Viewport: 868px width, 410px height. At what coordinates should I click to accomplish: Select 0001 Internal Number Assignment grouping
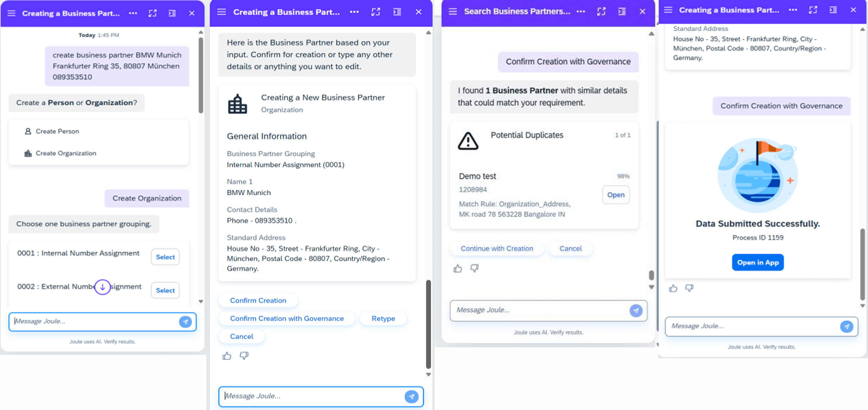pyautogui.click(x=165, y=257)
